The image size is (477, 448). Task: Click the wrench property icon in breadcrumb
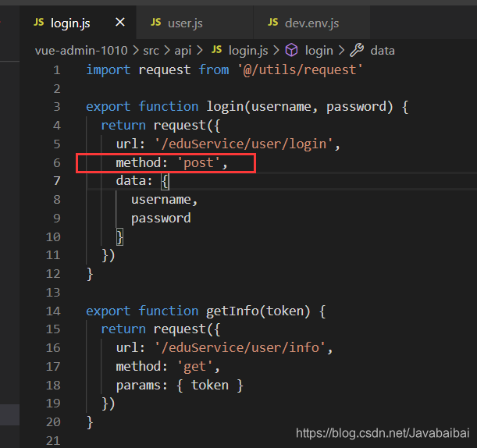point(357,50)
